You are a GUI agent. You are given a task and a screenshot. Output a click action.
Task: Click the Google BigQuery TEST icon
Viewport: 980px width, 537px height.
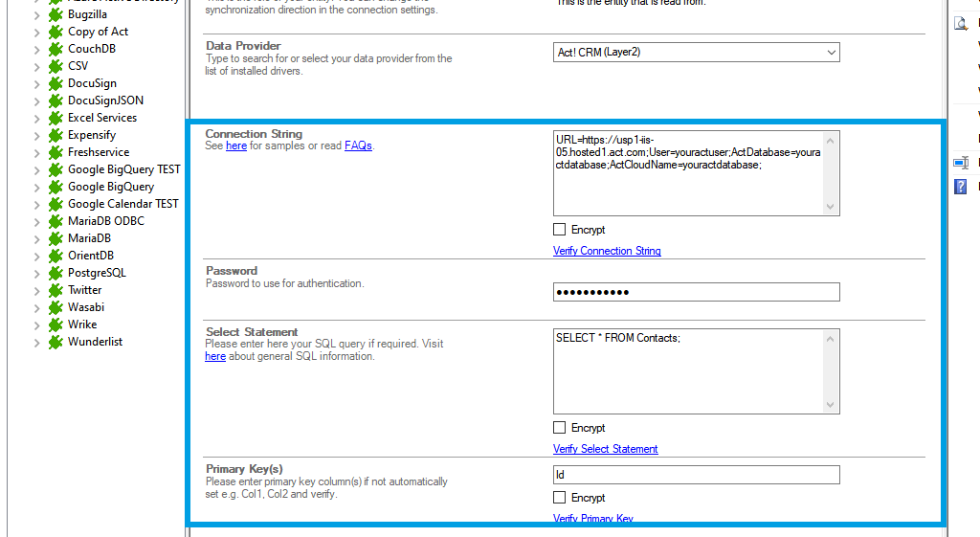tap(56, 169)
